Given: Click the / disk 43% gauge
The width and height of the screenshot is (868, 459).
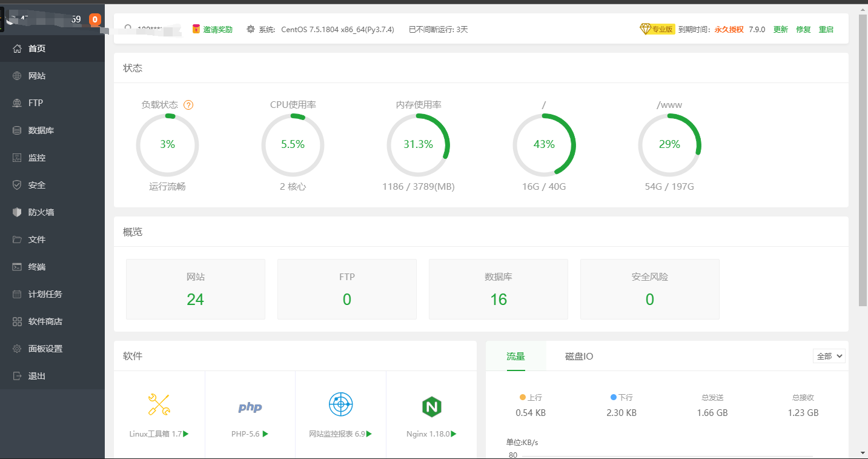Looking at the screenshot, I should pyautogui.click(x=544, y=145).
